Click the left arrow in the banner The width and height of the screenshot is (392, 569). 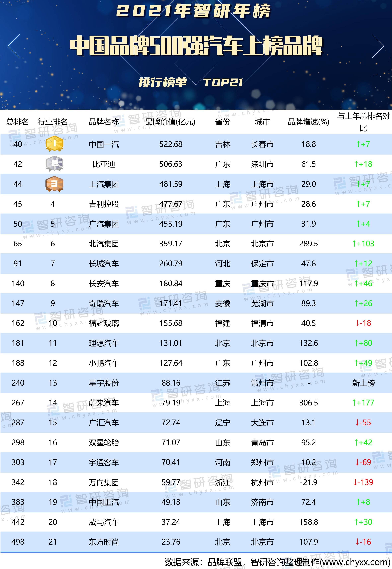14,46
